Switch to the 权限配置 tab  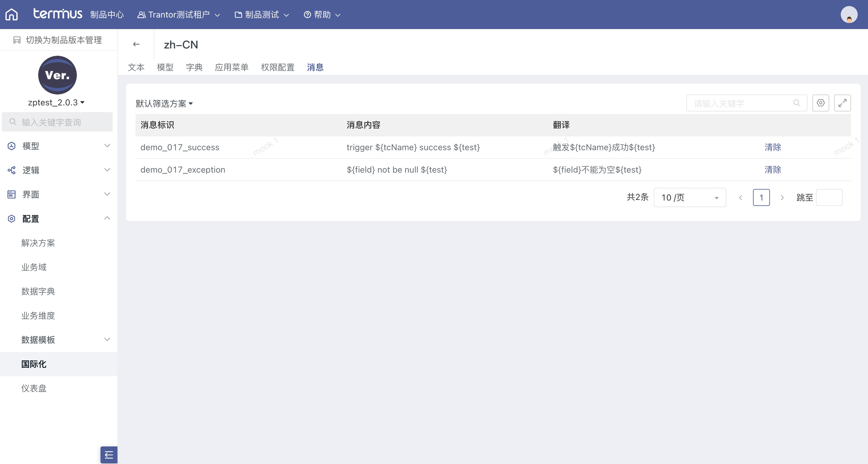(x=278, y=67)
